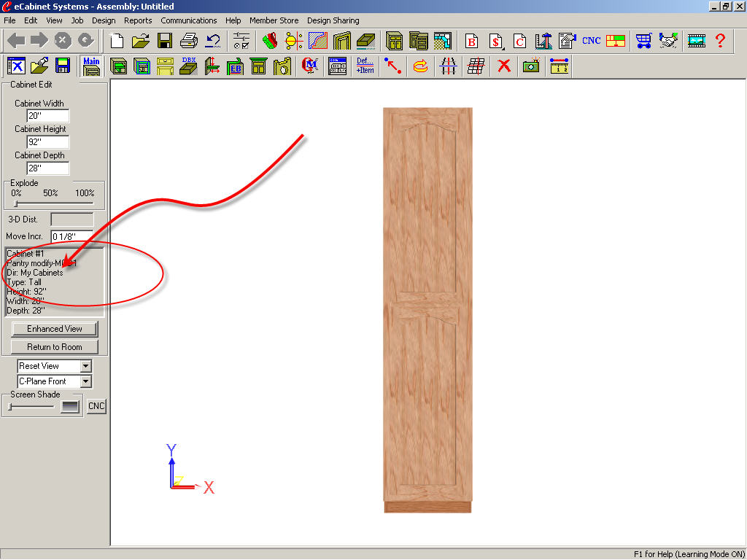
Task: Click the pantry cabinet in the viewport
Action: [427, 310]
